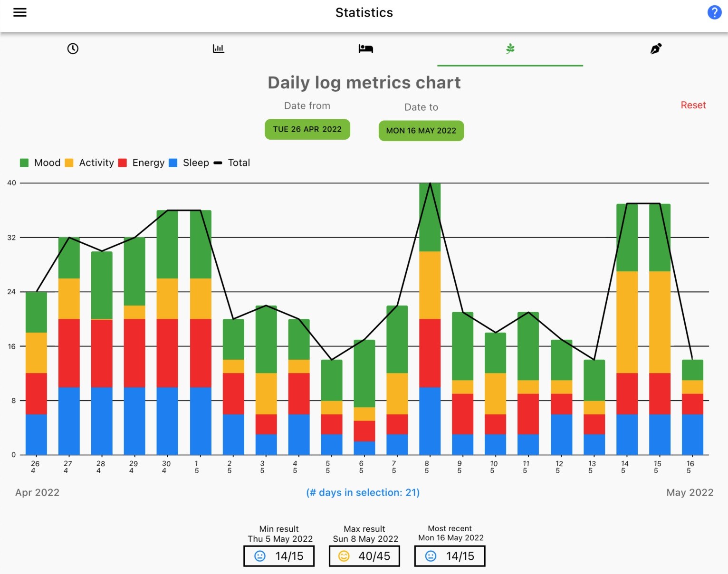Select the bar for 1/5
The height and width of the screenshot is (574, 728).
point(201,333)
